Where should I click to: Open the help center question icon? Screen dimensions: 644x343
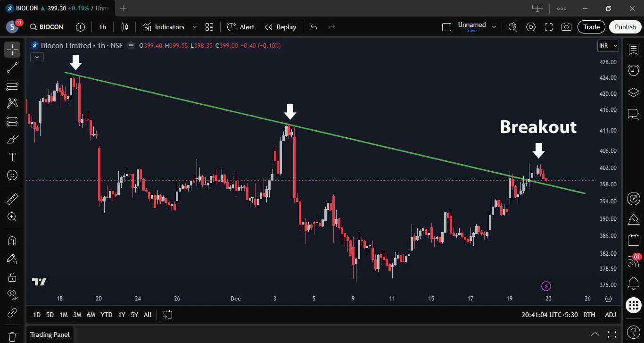633,332
